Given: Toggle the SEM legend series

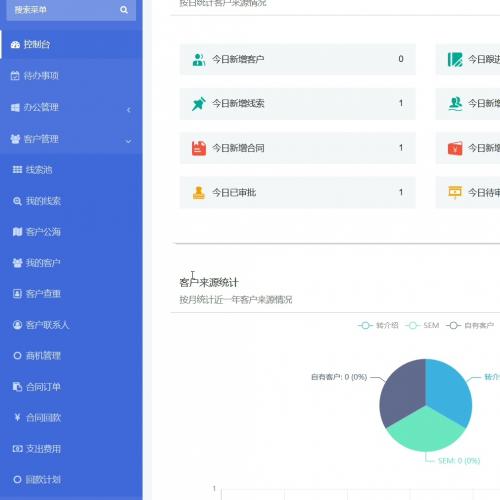Looking at the screenshot, I should tap(422, 325).
